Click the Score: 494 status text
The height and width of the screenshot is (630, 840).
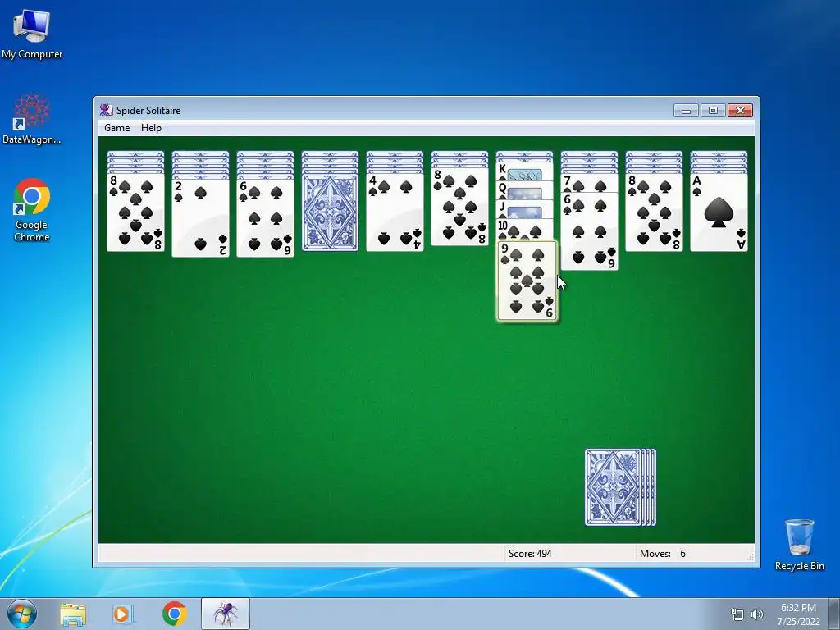(x=530, y=554)
